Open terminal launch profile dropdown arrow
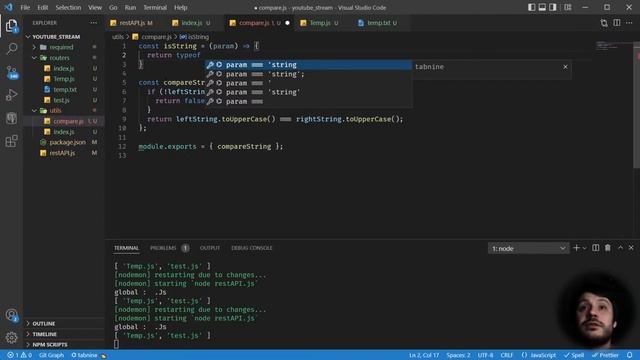The height and width of the screenshot is (360, 640). point(584,248)
